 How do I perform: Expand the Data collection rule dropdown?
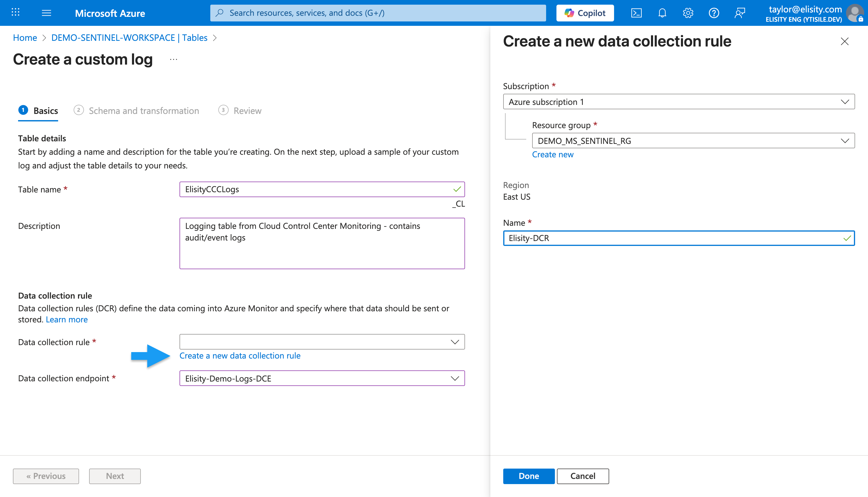tap(322, 342)
